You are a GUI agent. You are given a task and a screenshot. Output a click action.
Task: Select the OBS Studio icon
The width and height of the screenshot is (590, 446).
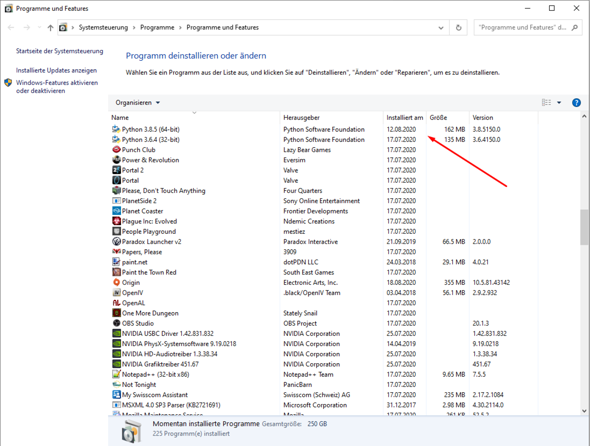[116, 323]
